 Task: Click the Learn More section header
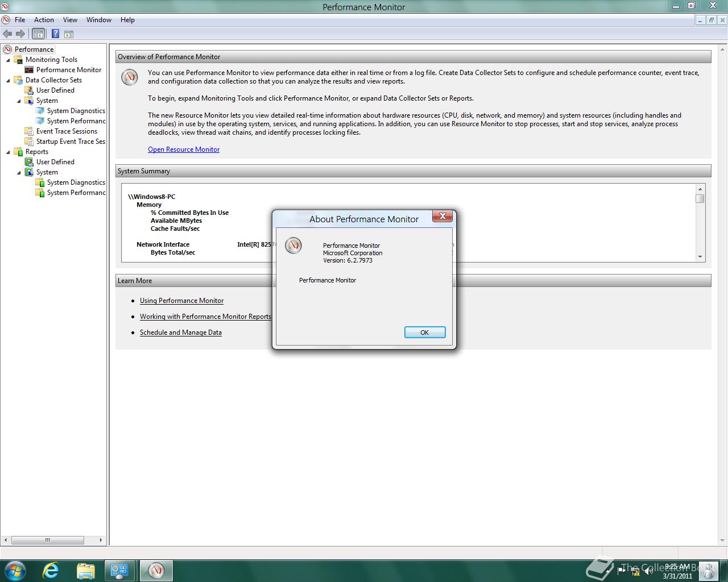[x=413, y=281]
